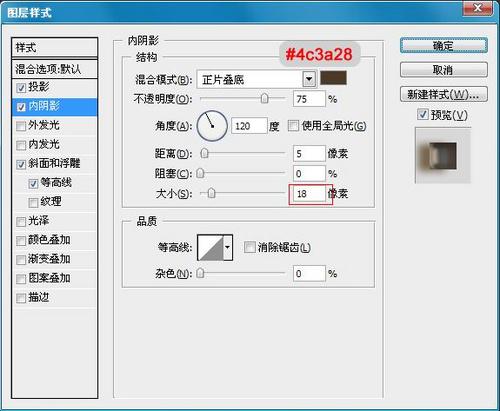Image resolution: width=500 pixels, height=411 pixels.
Task: Check the 消除锯齿 checkbox
Action: click(x=249, y=247)
